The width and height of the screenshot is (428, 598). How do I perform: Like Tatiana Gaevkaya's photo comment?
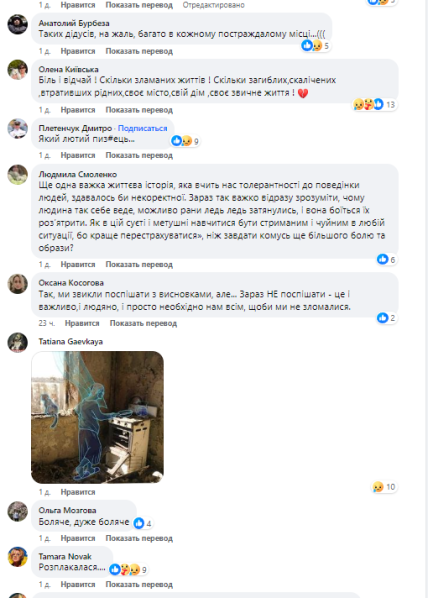78,492
